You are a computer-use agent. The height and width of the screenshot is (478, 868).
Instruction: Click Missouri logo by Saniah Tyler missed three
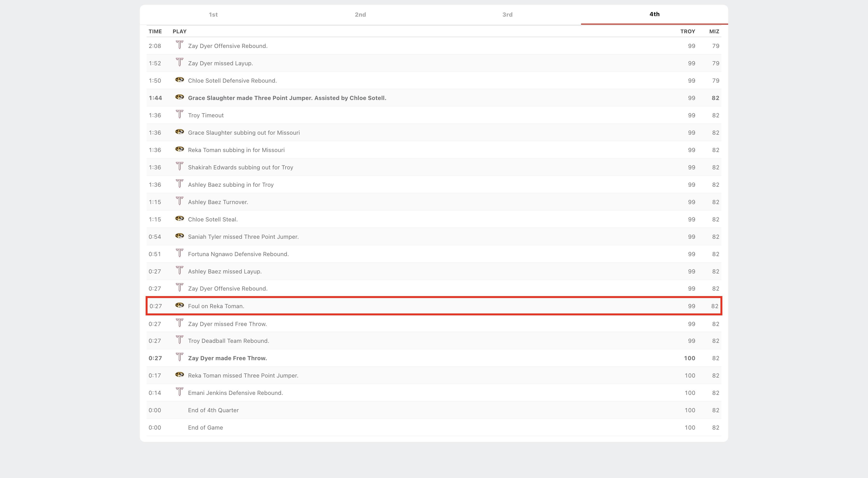(x=179, y=236)
